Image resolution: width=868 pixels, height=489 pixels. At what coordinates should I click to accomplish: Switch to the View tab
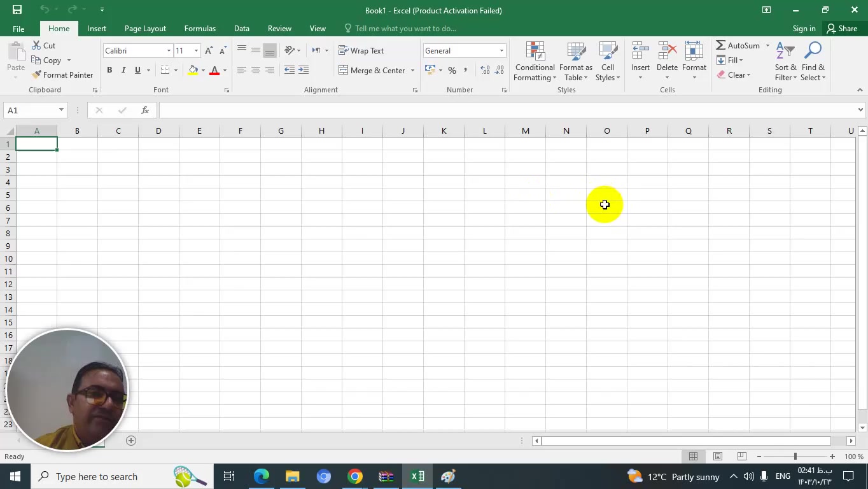(318, 29)
